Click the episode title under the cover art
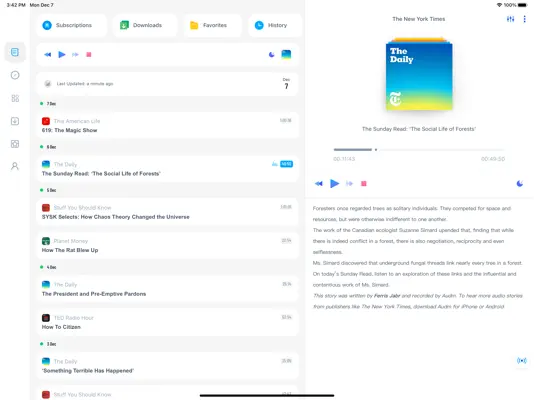 click(x=419, y=129)
